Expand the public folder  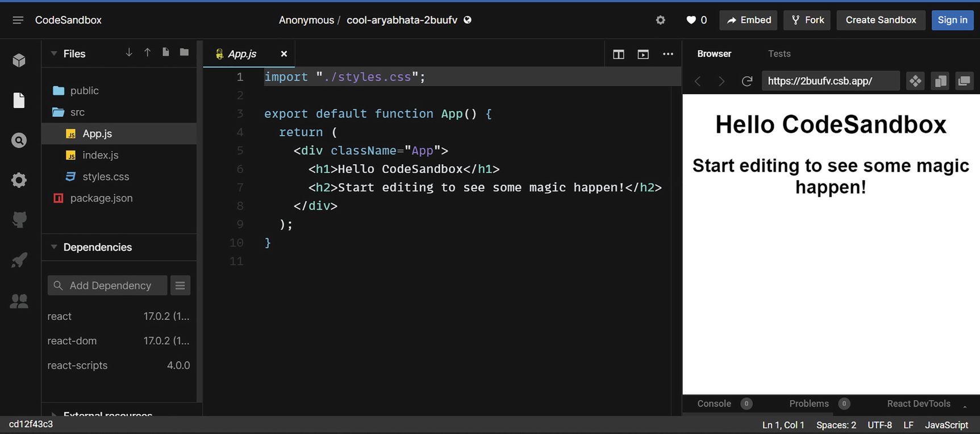click(x=84, y=91)
